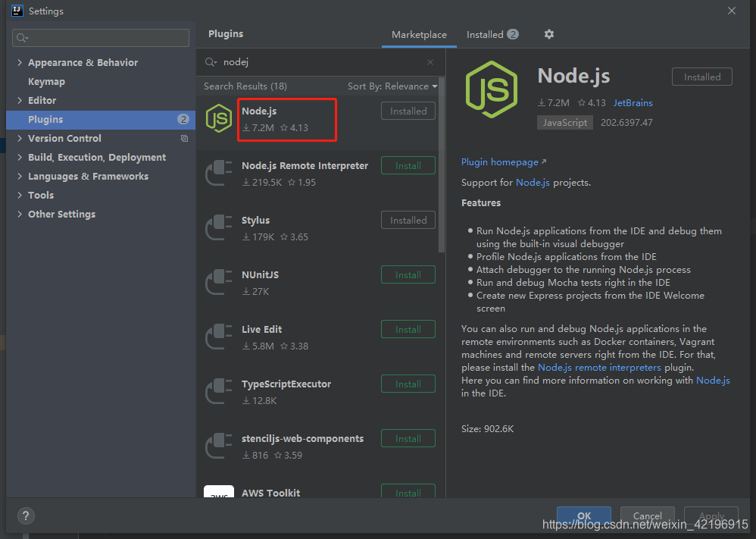
Task: Switch to the Marketplace tab
Action: 419,35
